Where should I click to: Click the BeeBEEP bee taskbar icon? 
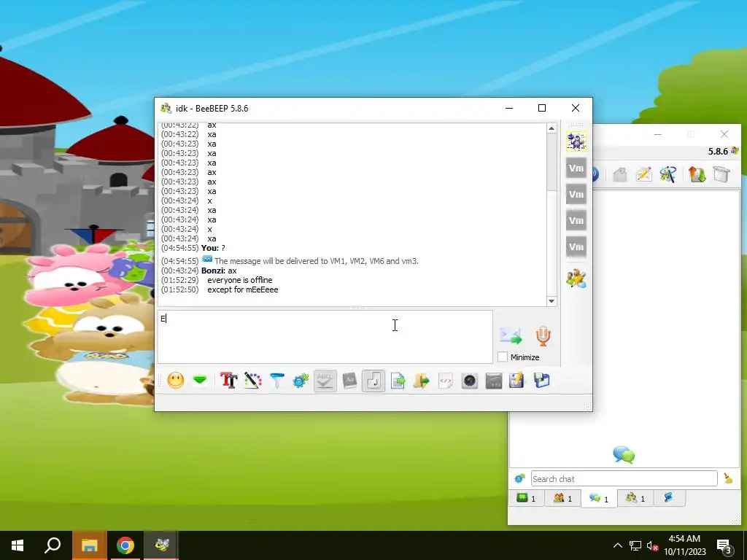click(x=161, y=545)
